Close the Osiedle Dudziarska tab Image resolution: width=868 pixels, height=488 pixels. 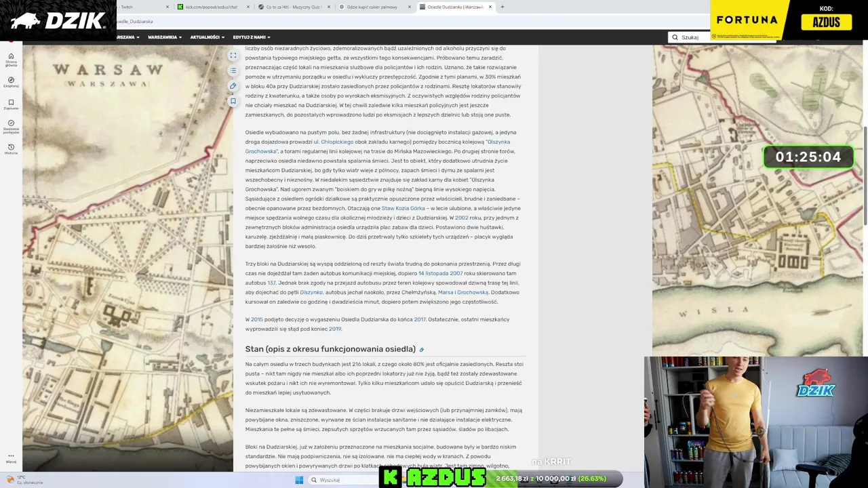(x=490, y=7)
